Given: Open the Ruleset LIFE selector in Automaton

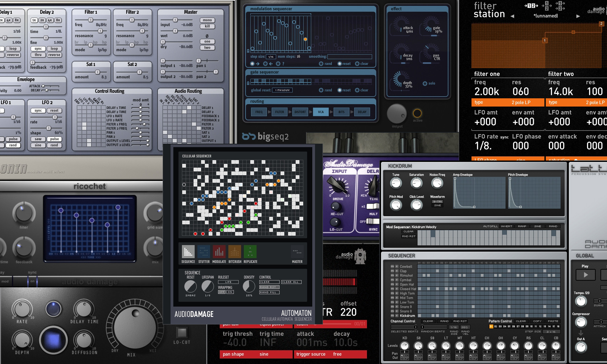Looking at the screenshot, I should tap(228, 282).
